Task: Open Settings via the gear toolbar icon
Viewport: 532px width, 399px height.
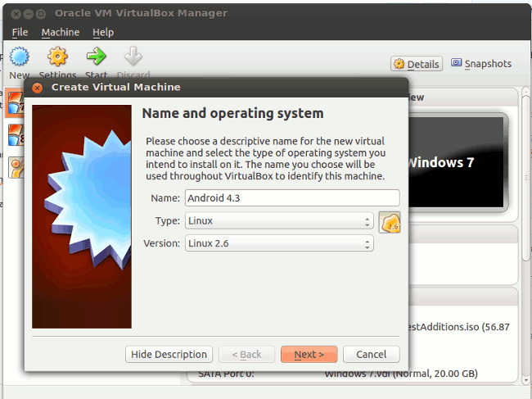Action: click(57, 58)
